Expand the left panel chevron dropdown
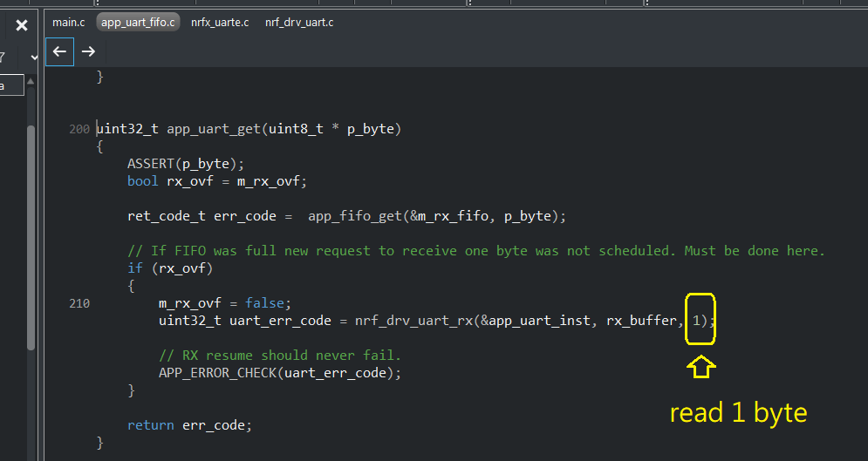The image size is (868, 461). pos(34,58)
